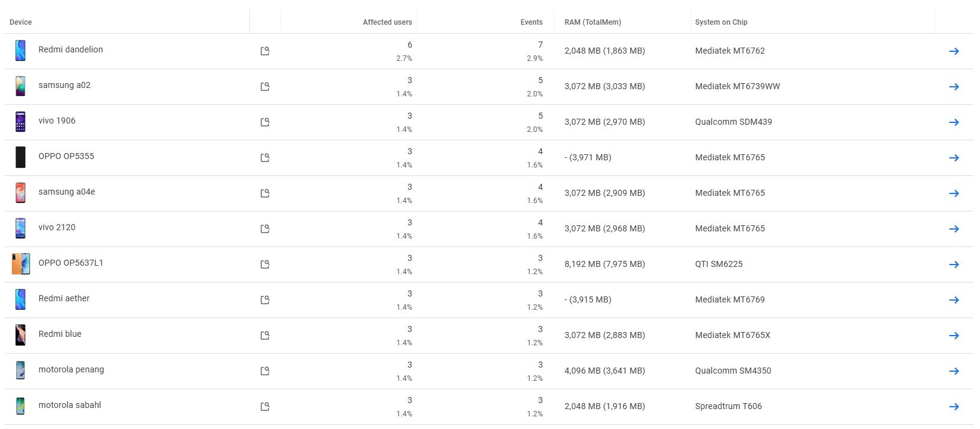Image resolution: width=980 pixels, height=429 pixels.
Task: Click catalog icon in motorola penang row
Action: point(265,371)
